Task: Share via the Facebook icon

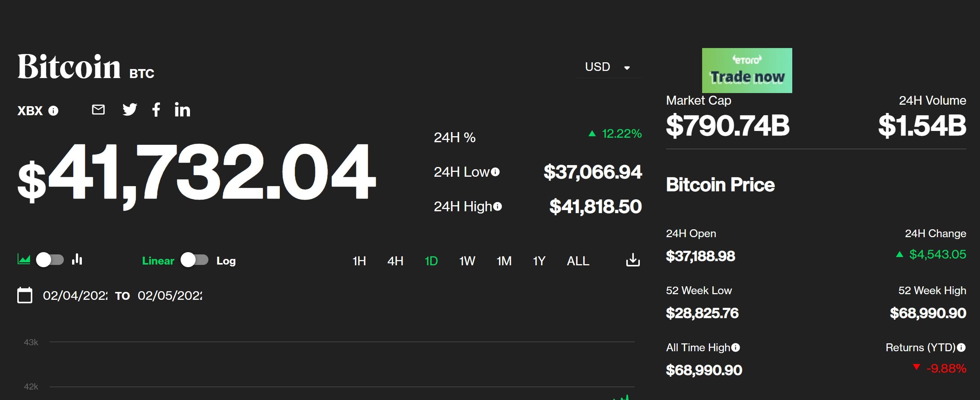Action: point(156,110)
